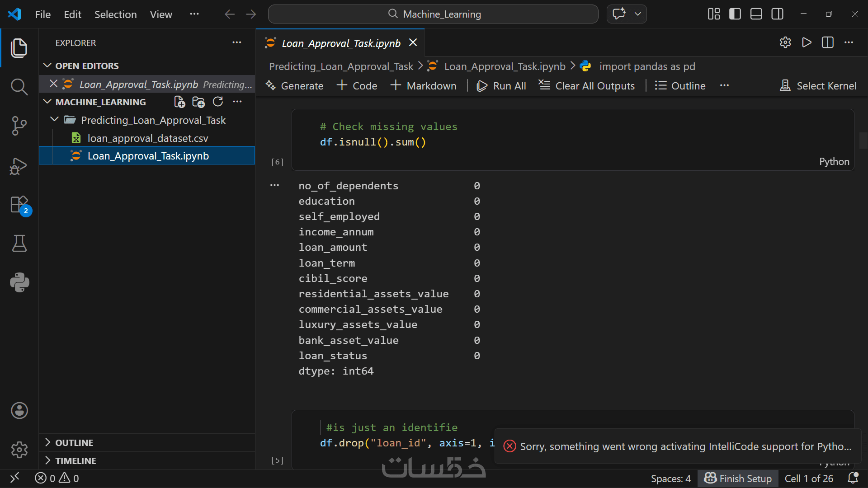Open the Python sidebar view
This screenshot has width=868, height=488.
coord(19,282)
